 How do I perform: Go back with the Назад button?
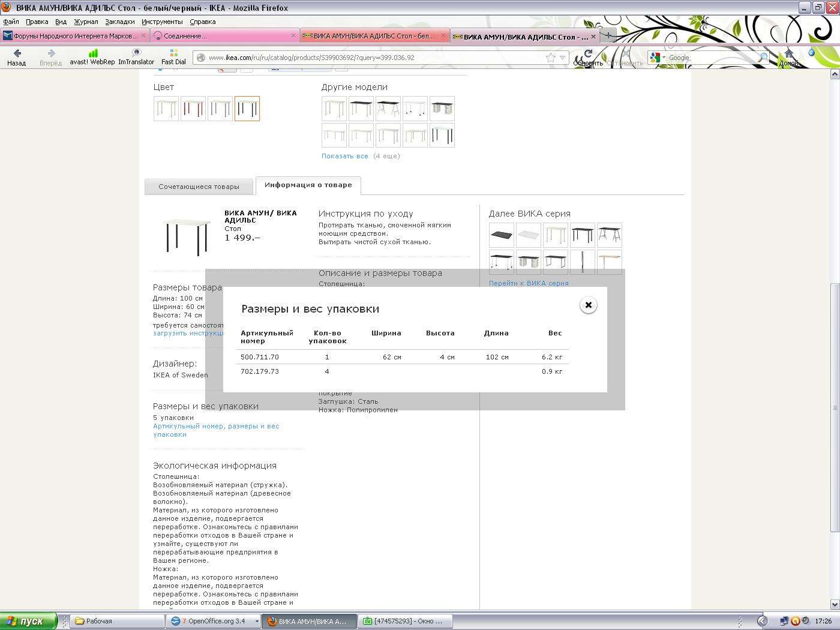(x=17, y=58)
